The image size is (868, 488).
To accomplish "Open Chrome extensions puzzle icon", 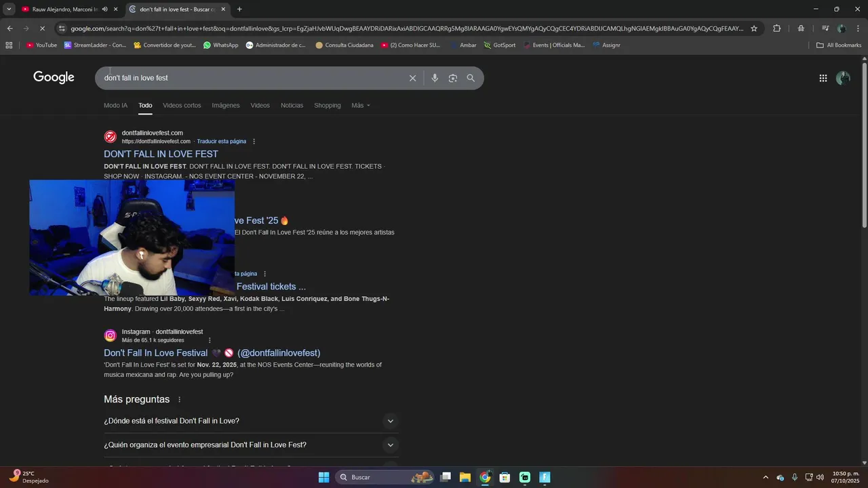I will (776, 28).
